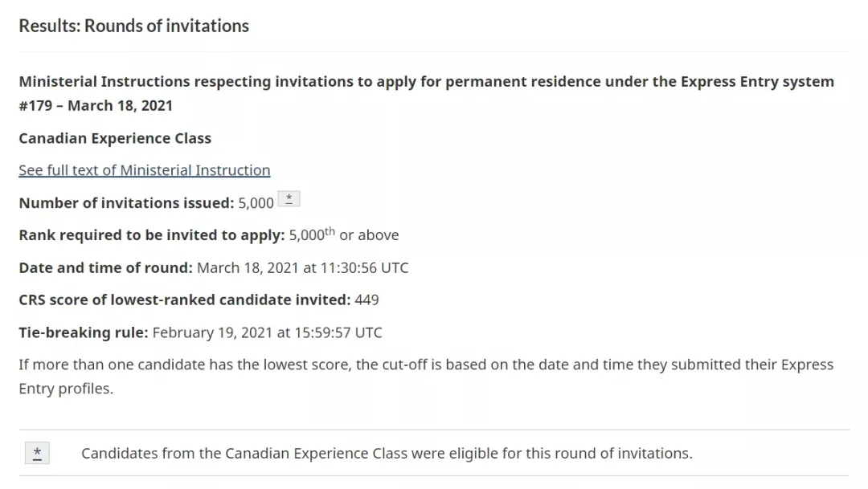This screenshot has width=868, height=489.
Task: Click the Canadian Experience Class subheading
Action: [x=115, y=138]
